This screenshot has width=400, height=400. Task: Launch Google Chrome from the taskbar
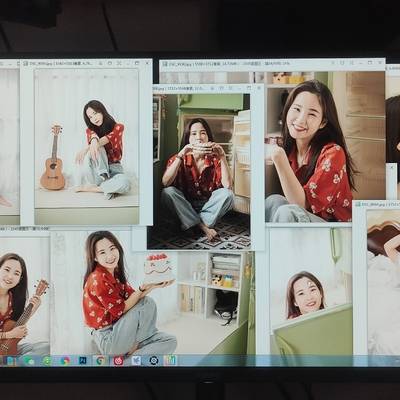(101, 360)
